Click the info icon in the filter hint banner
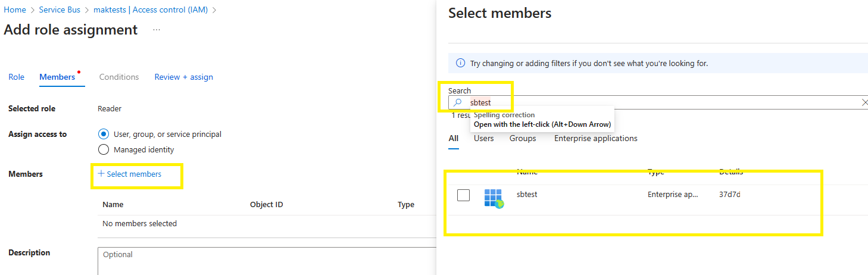The height and width of the screenshot is (275, 868). tap(460, 63)
